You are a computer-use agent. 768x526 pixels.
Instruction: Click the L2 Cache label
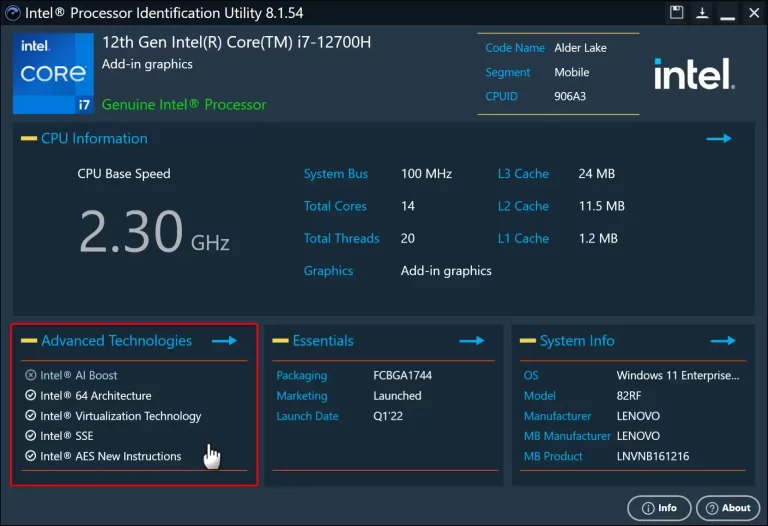click(523, 206)
